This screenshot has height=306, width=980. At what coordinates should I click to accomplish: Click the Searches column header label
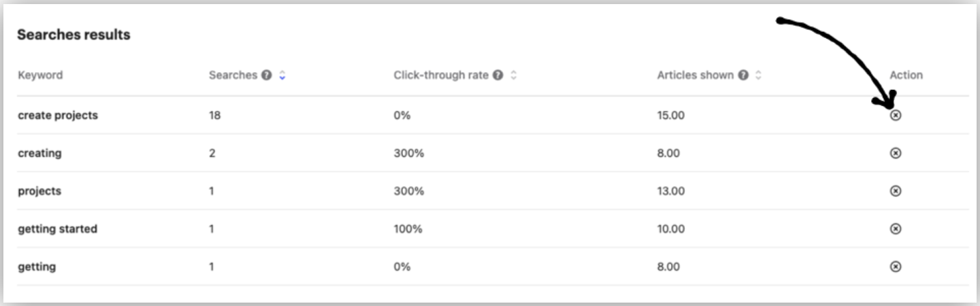click(x=233, y=75)
